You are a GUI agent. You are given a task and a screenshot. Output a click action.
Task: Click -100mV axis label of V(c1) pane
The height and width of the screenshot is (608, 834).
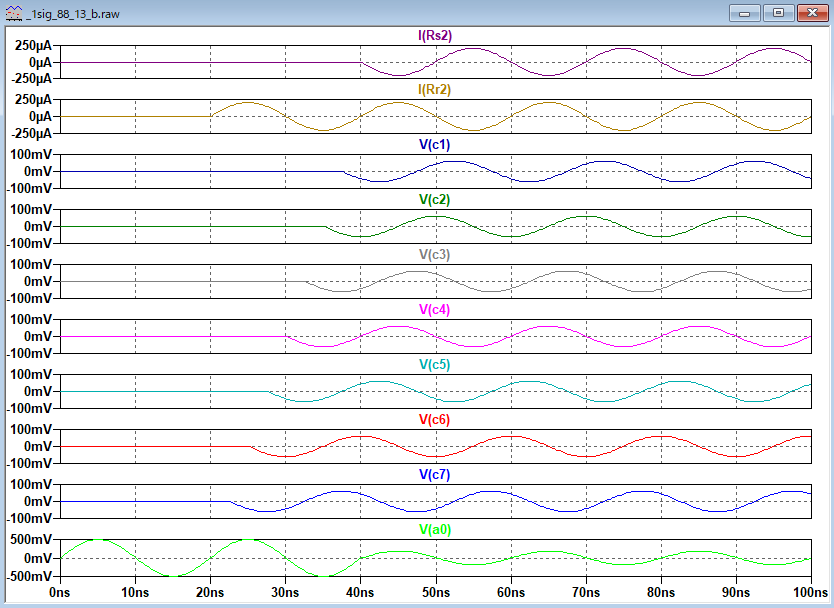(x=30, y=188)
